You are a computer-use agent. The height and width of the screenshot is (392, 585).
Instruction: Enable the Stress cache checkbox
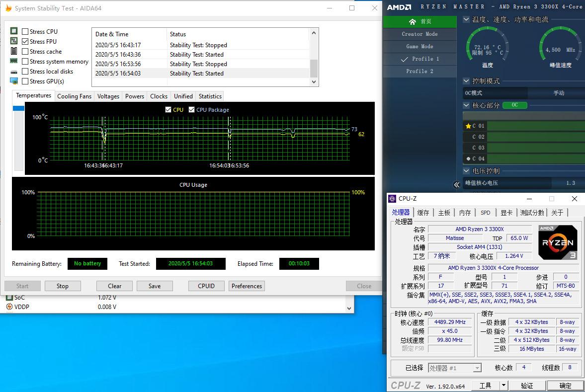(25, 52)
